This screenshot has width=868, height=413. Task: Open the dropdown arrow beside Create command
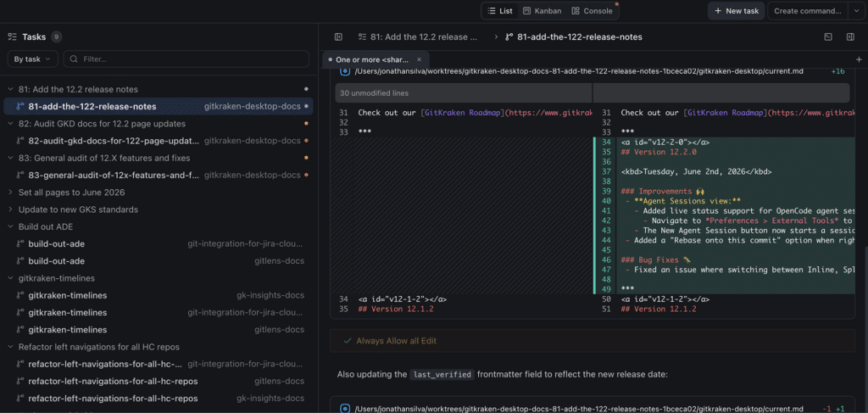tap(856, 10)
